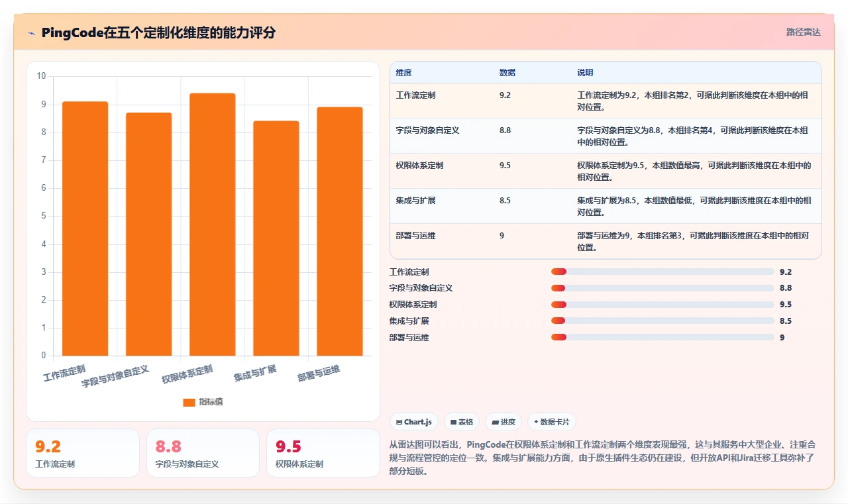Click description saying 本组数值最低
This screenshot has height=504, width=848.
694,206
